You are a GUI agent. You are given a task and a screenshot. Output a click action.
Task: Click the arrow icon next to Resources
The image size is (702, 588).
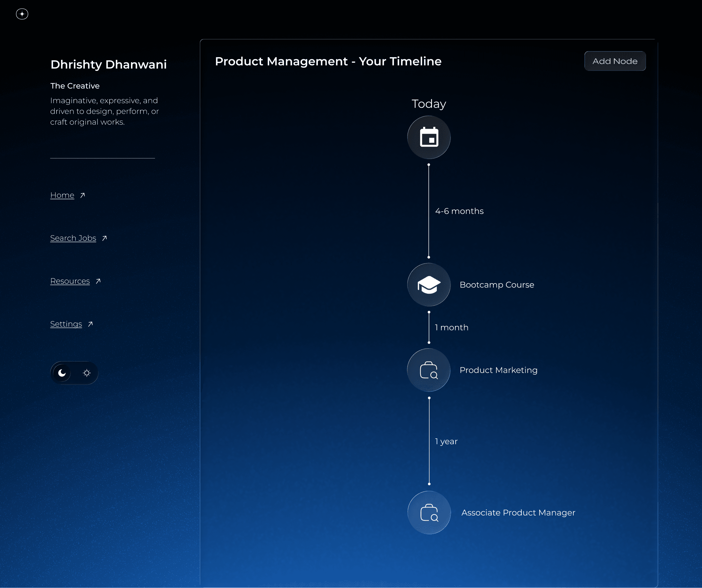[x=98, y=281]
